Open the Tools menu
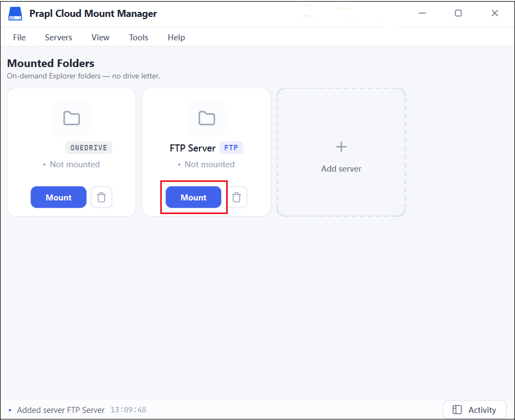Viewport: 515px width, 420px height. [138, 38]
